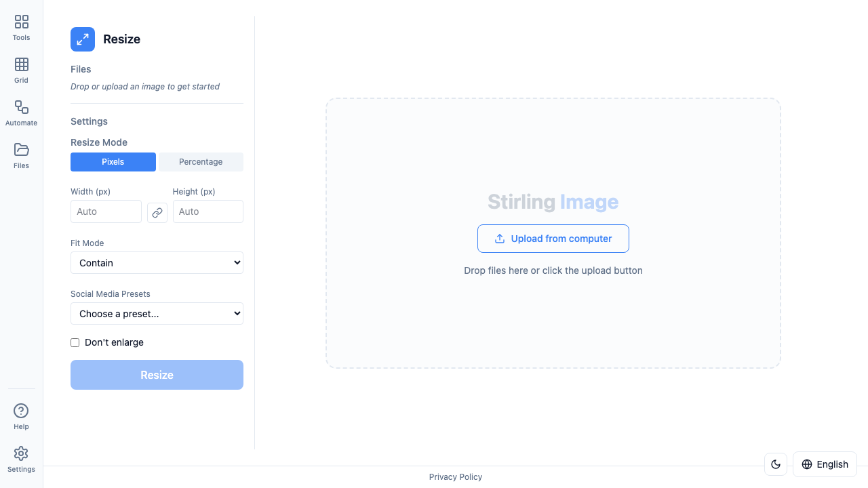This screenshot has height=488, width=868.
Task: Open the Automate section
Action: 22,113
